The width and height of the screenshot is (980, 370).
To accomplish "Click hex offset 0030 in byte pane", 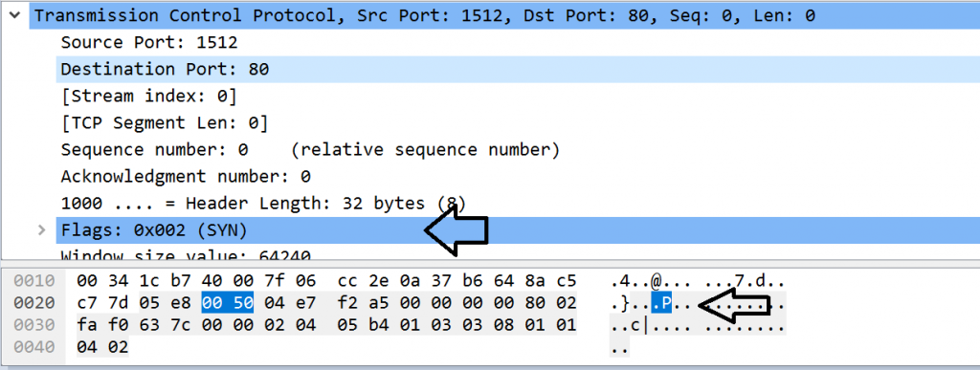I will (x=34, y=325).
